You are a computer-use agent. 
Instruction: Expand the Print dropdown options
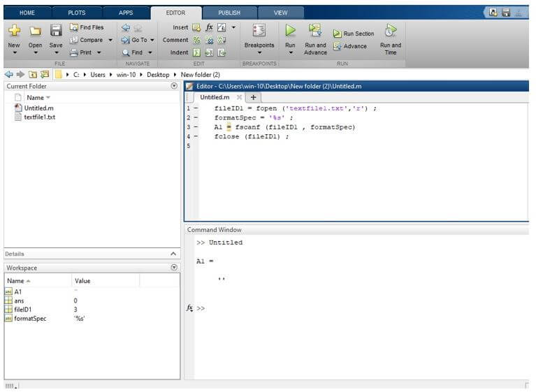pyautogui.click(x=99, y=52)
